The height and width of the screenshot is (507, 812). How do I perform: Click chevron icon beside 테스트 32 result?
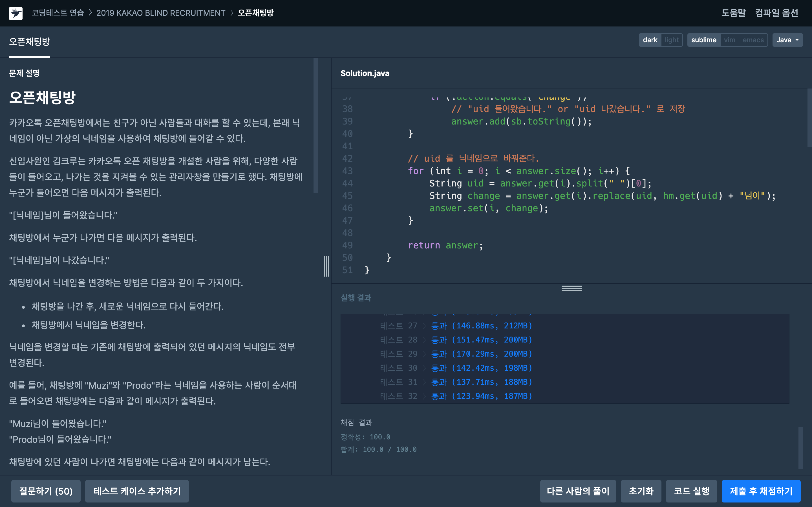click(424, 396)
